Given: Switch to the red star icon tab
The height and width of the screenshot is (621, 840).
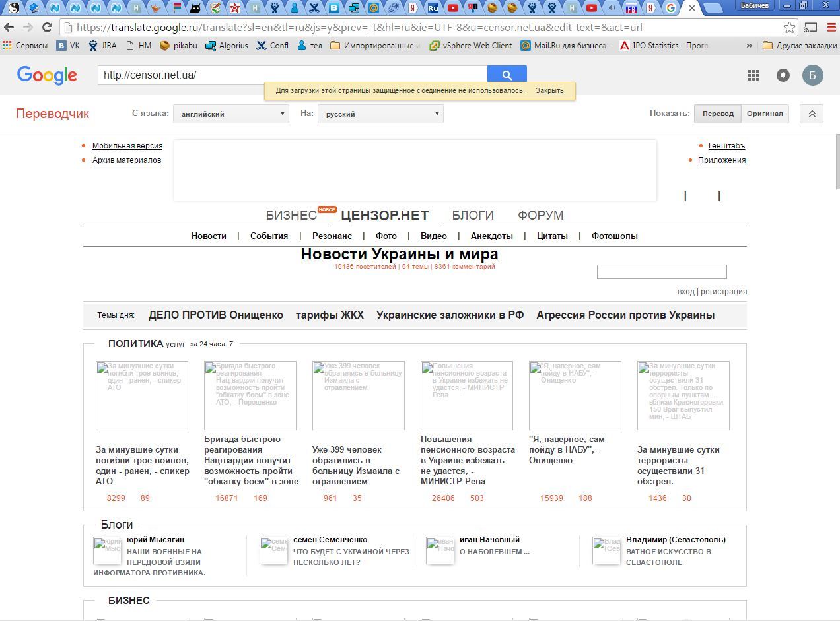Looking at the screenshot, I should [235, 8].
